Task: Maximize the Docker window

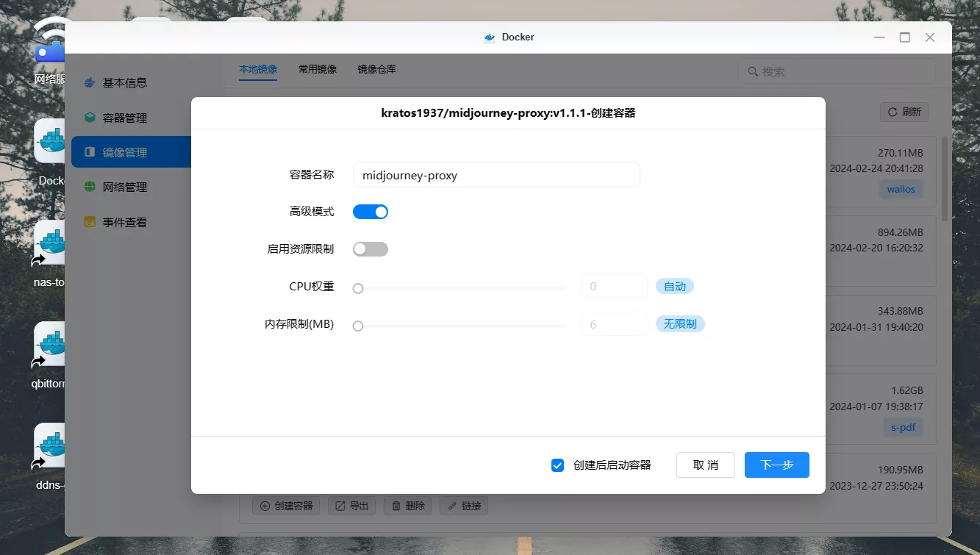Action: (905, 37)
